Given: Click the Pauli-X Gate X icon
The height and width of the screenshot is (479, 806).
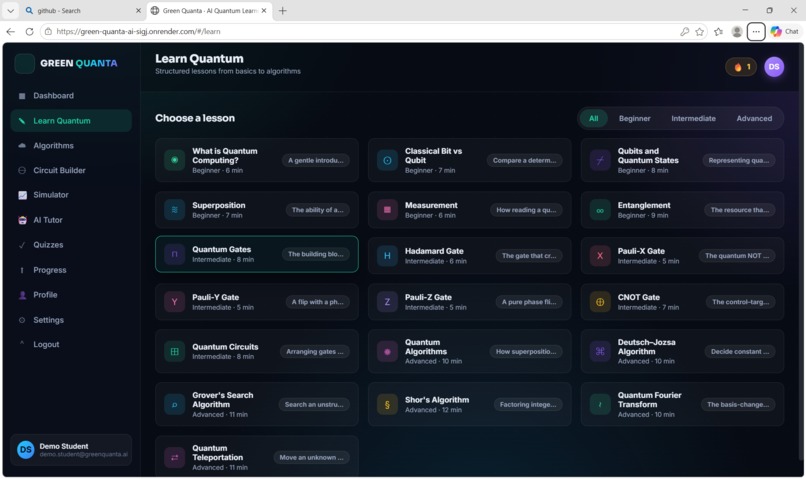Looking at the screenshot, I should pos(600,255).
